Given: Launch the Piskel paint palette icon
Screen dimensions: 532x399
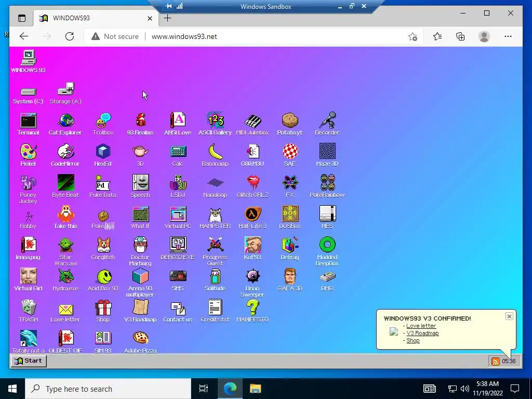Looking at the screenshot, I should (28, 155).
